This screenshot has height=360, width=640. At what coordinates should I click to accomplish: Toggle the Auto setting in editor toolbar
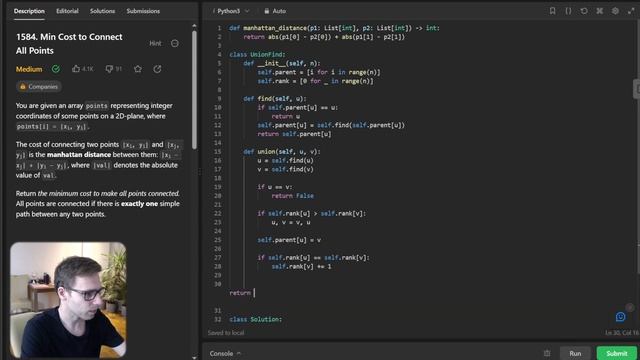coord(276,11)
